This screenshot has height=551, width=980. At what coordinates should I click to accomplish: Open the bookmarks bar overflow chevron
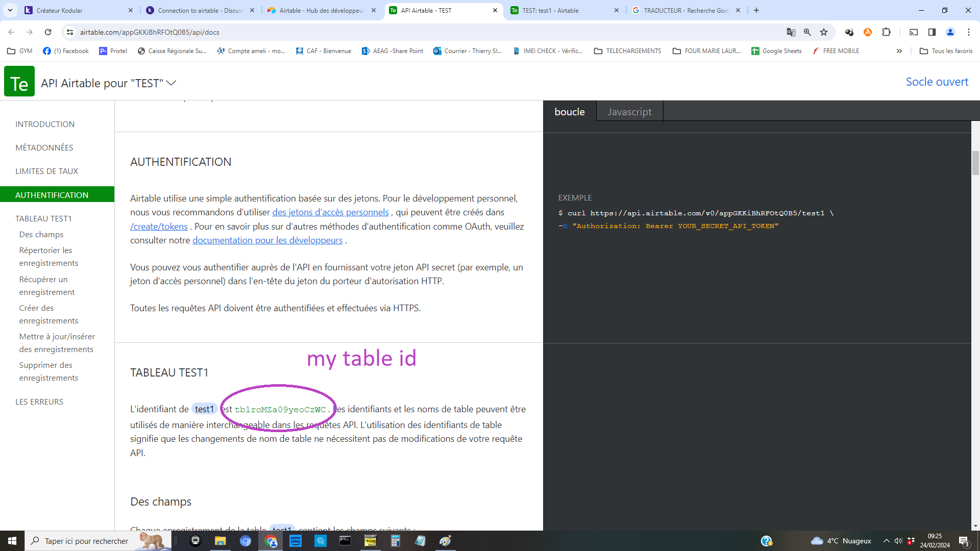pyautogui.click(x=900, y=51)
